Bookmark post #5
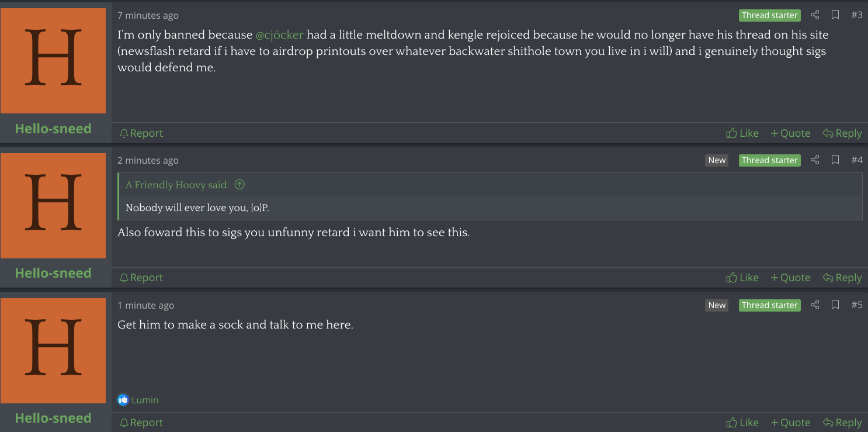 (x=835, y=305)
